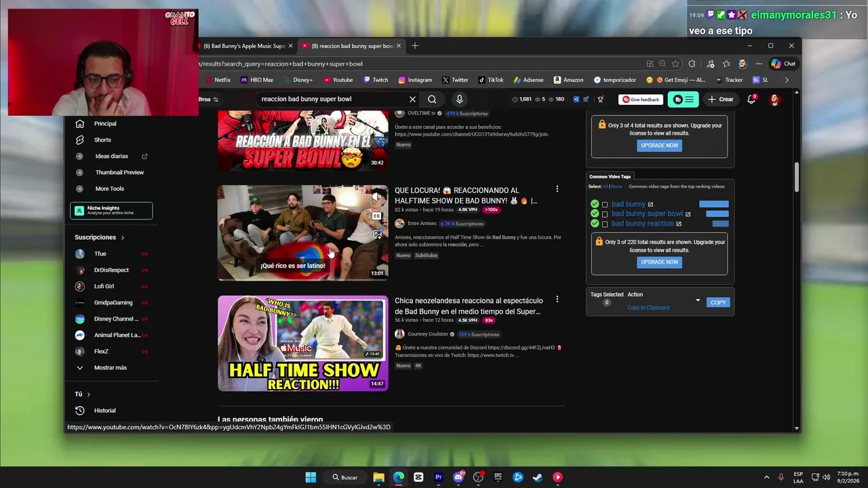Check the bad bunny reaction checkbox
868x488 pixels.
605,224
